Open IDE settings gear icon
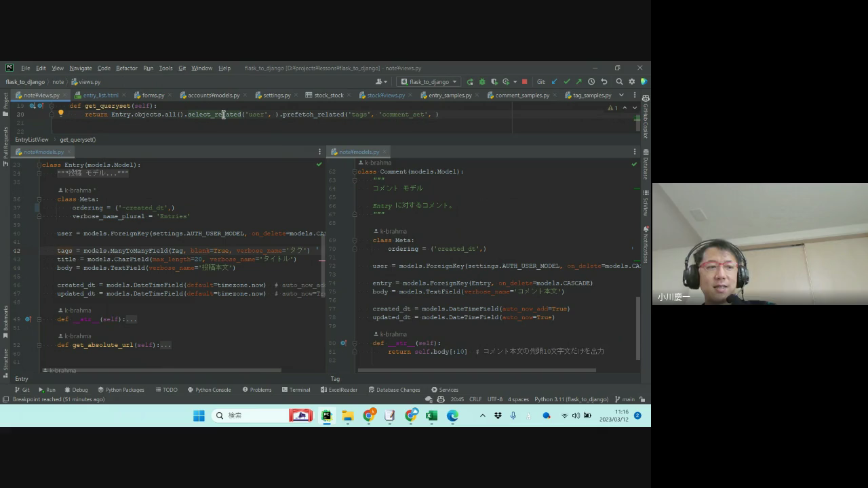Viewport: 868px width, 488px height. pyautogui.click(x=631, y=82)
